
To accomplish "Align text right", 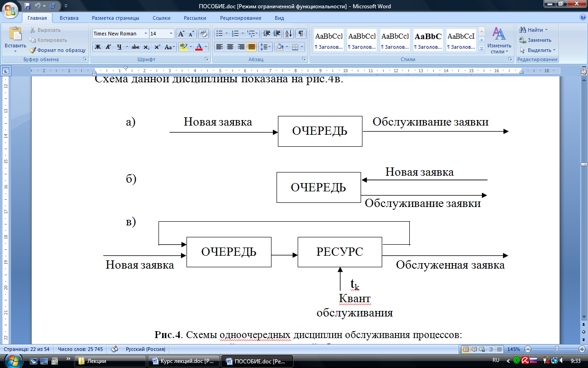I will pos(241,47).
